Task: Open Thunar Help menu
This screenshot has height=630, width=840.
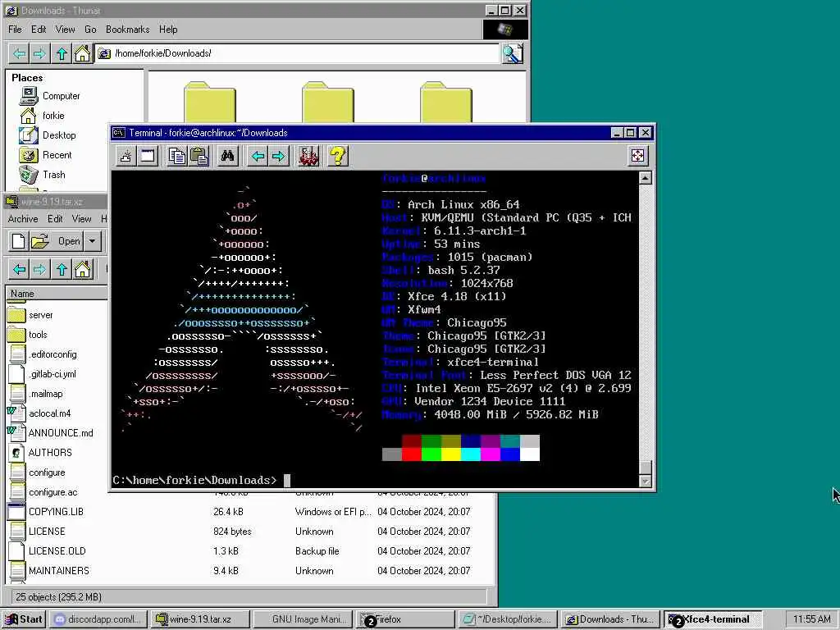Action: pos(168,30)
